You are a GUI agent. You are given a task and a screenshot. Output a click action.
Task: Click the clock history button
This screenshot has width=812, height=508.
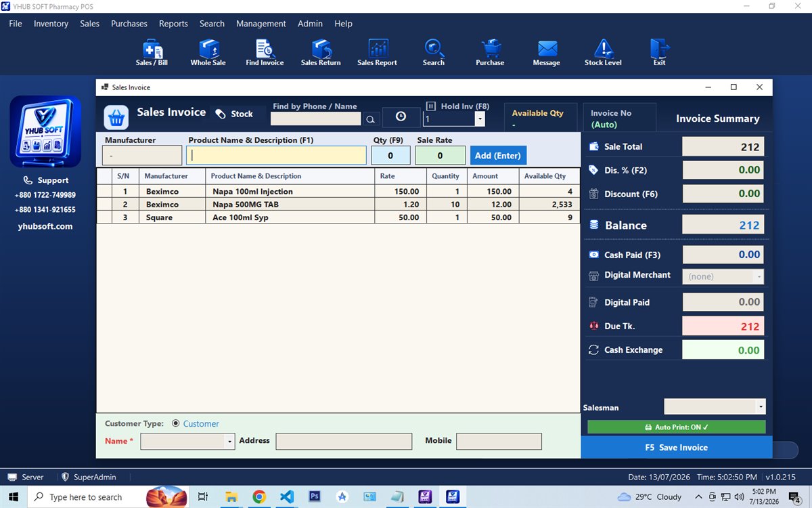point(401,117)
